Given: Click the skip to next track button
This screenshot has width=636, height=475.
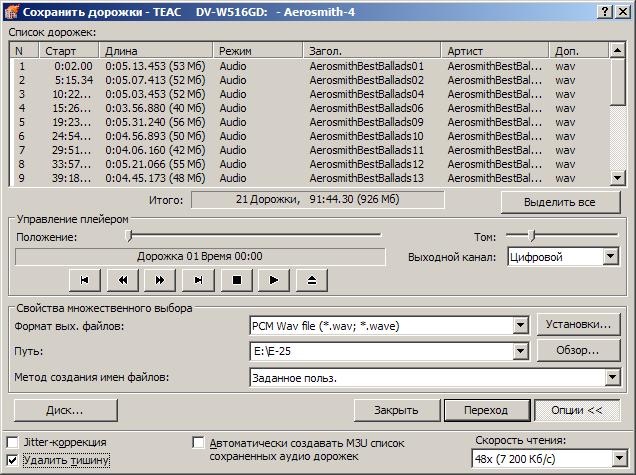Looking at the screenshot, I should tap(198, 280).
